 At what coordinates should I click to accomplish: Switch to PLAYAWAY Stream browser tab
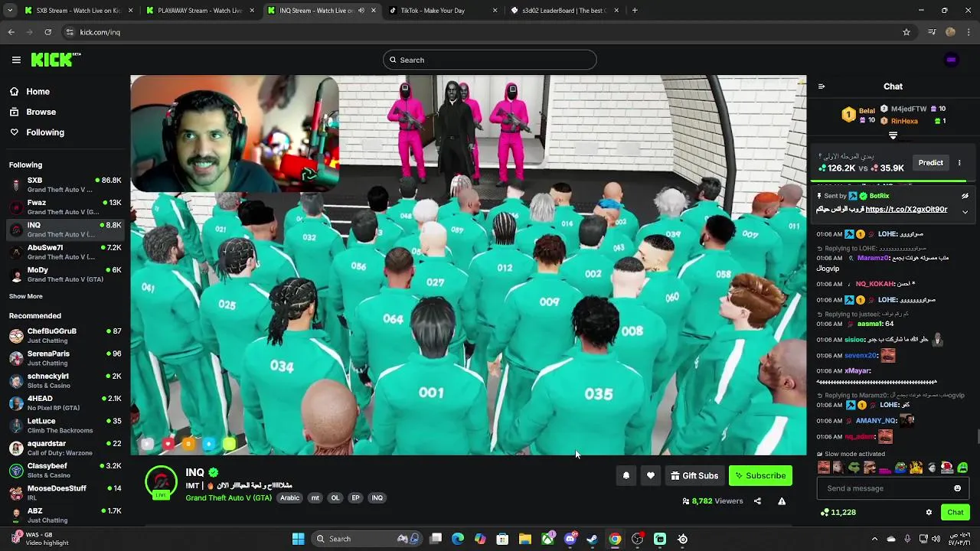pos(201,11)
